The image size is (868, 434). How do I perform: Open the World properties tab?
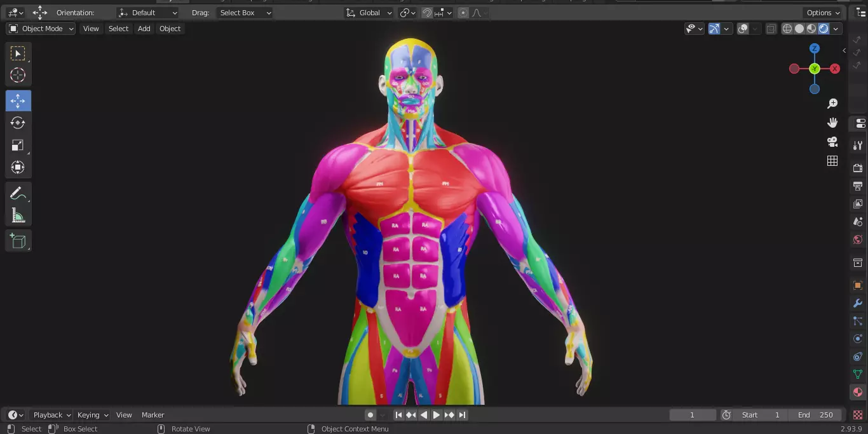[x=858, y=240]
